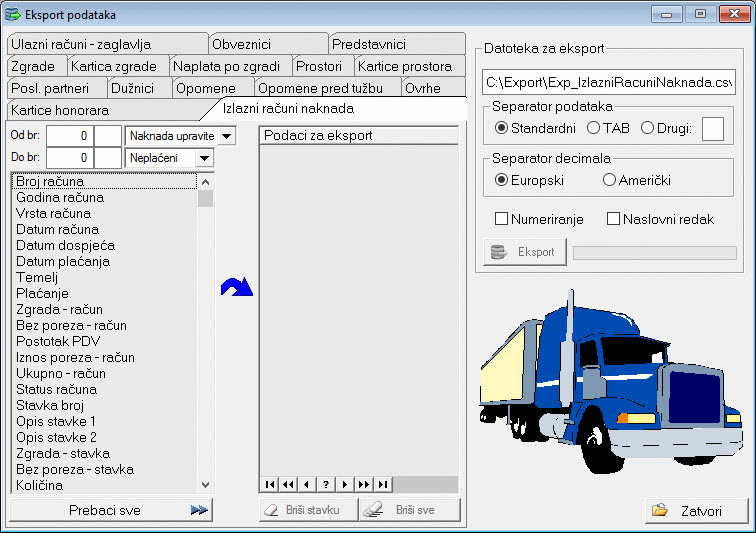
Task: Select the TAB separator option
Action: pos(594,128)
